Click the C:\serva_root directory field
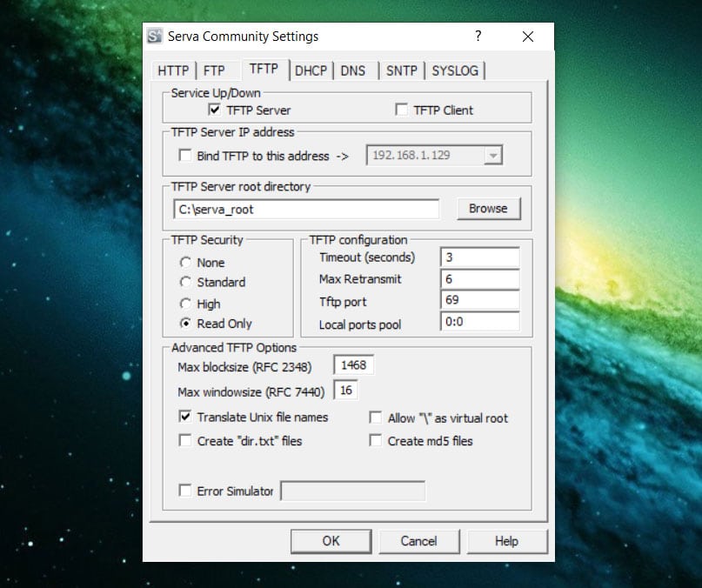Screen dimensions: 702x588 (306, 209)
